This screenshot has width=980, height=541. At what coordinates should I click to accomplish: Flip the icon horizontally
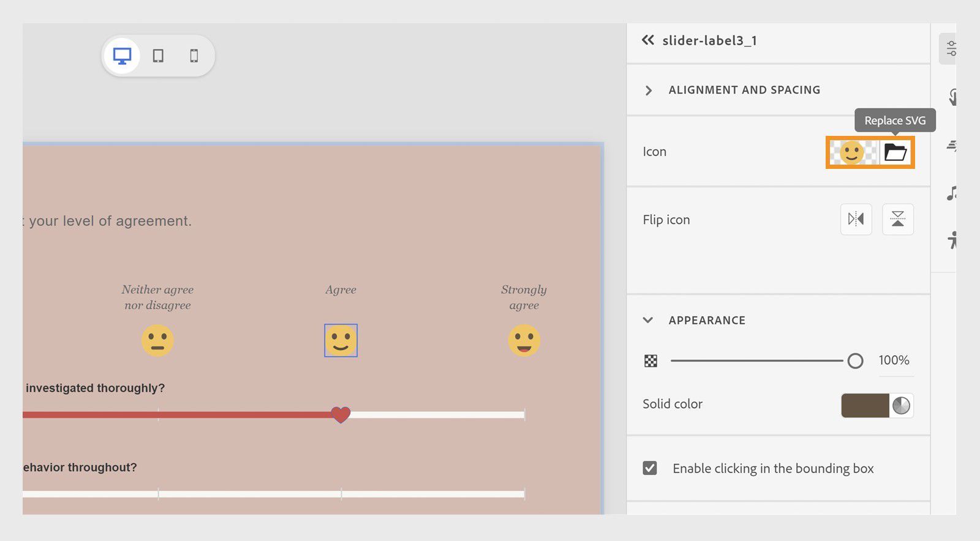coord(856,219)
